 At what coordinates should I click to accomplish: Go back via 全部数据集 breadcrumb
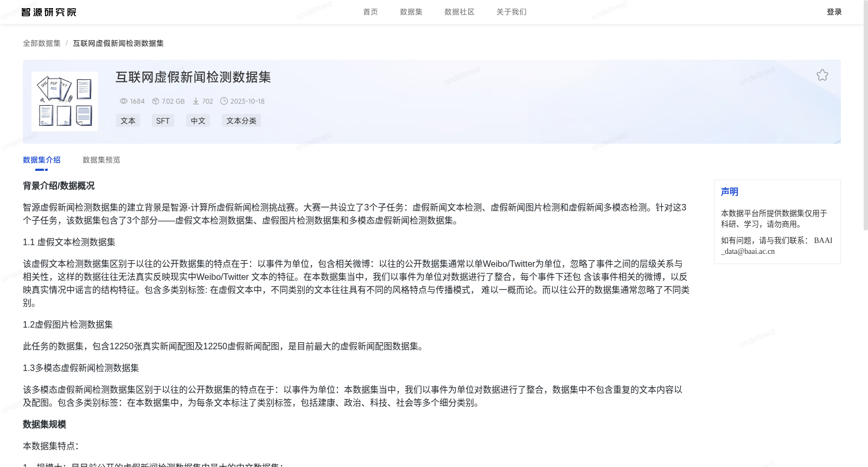click(x=42, y=43)
